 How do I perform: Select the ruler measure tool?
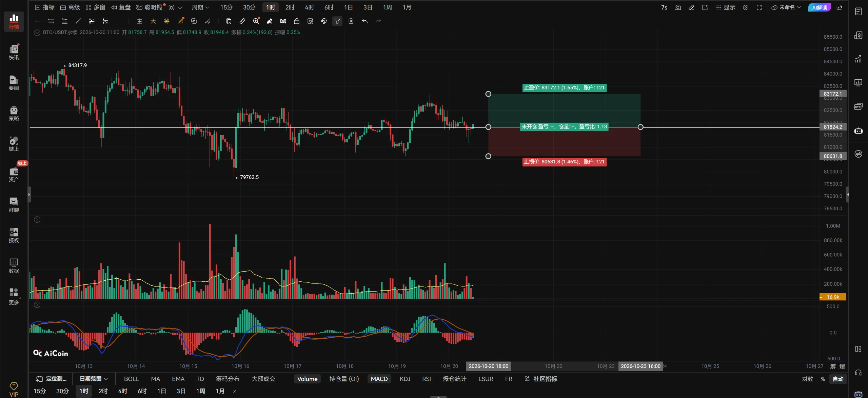click(242, 21)
